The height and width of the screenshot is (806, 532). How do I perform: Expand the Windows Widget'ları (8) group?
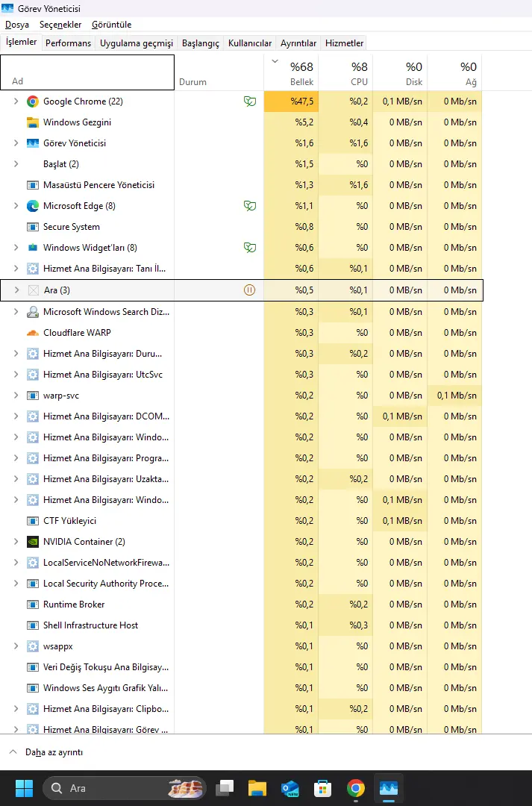coord(16,248)
